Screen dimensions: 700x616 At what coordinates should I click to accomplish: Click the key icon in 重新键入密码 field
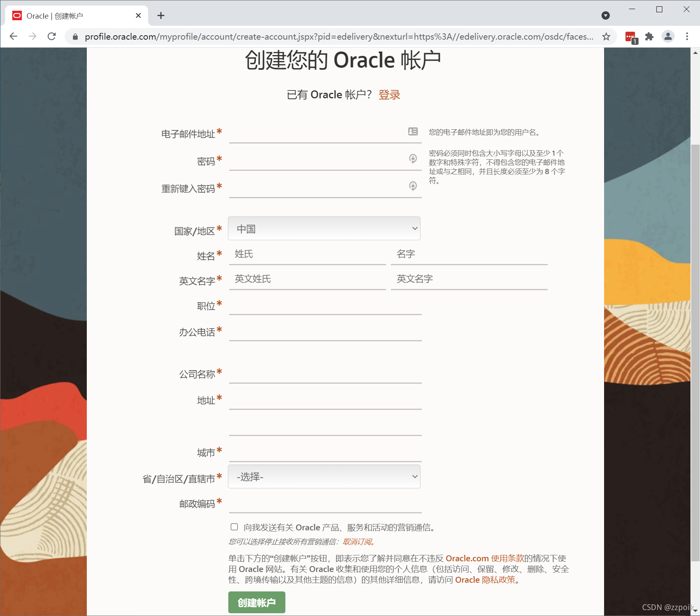[413, 186]
